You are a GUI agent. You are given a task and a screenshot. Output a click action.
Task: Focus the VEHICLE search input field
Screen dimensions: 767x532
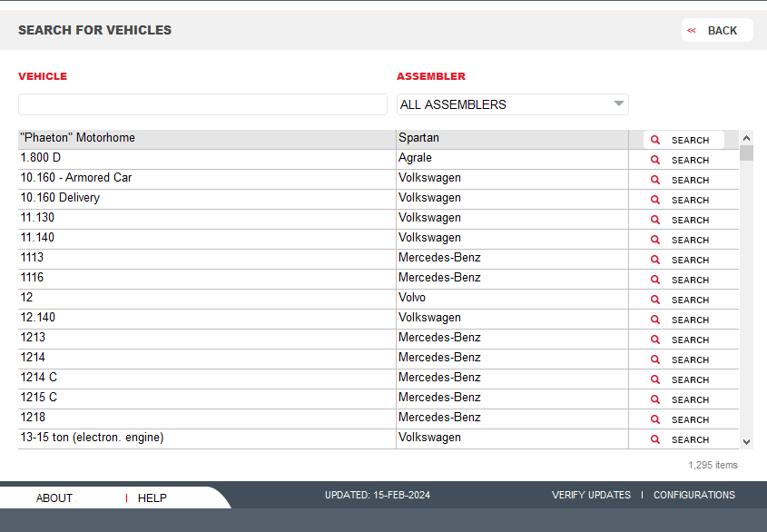tap(202, 104)
